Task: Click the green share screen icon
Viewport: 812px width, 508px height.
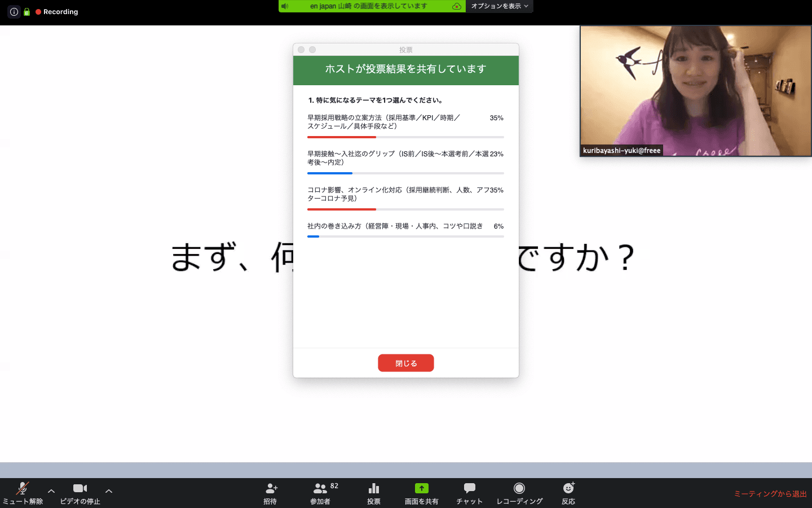Action: tap(421, 488)
